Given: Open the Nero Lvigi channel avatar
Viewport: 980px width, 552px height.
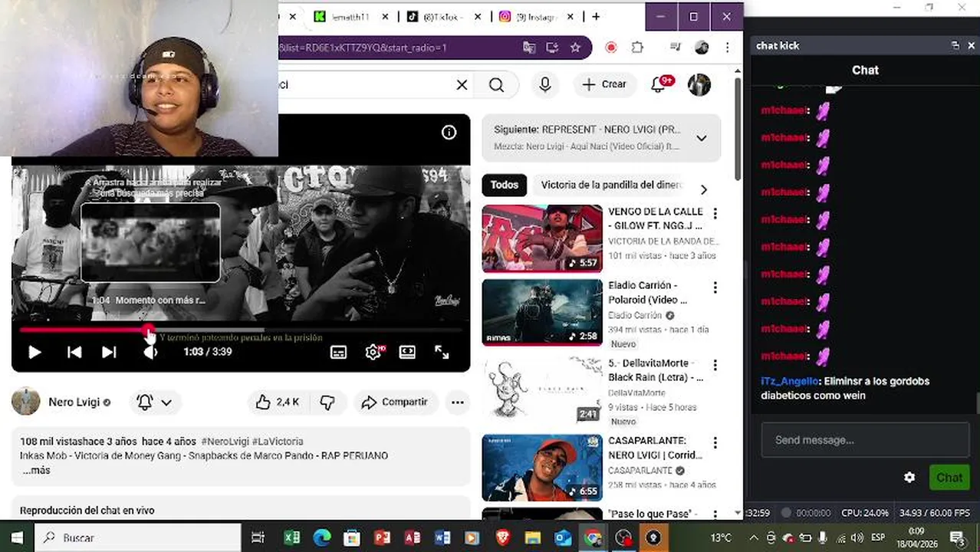Looking at the screenshot, I should [x=26, y=402].
